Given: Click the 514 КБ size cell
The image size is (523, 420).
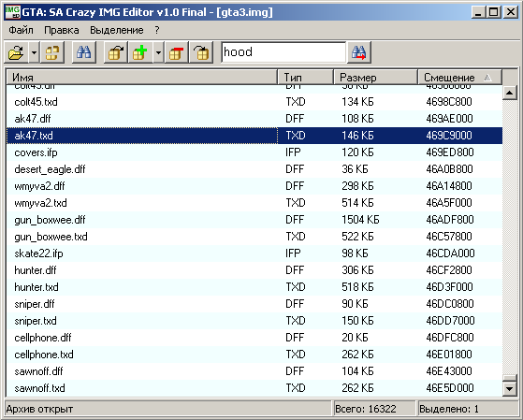Looking at the screenshot, I should pos(357,203).
